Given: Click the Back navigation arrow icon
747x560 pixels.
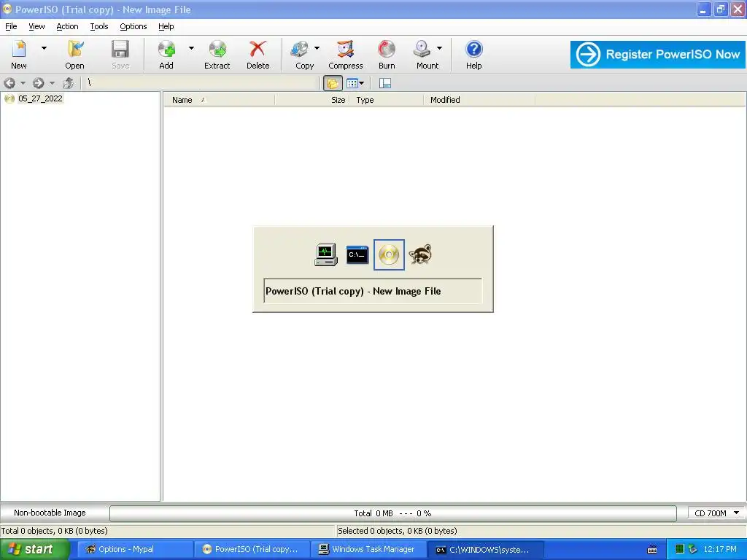Looking at the screenshot, I should [9, 83].
